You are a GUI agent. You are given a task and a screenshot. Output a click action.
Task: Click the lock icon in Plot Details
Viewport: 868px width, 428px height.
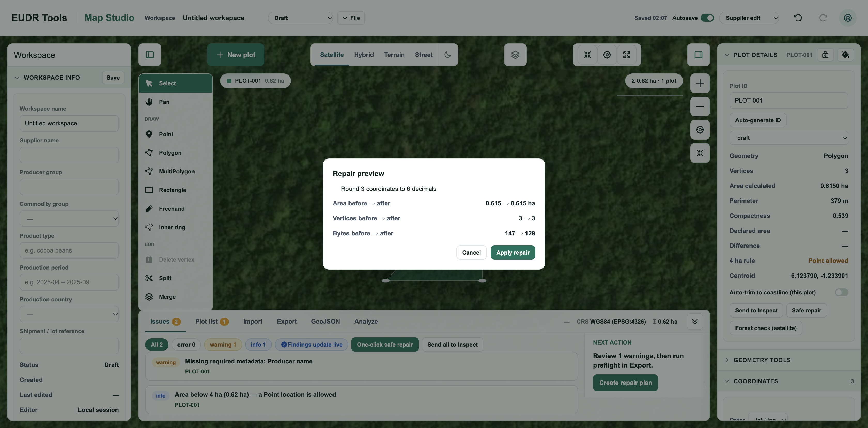point(825,55)
